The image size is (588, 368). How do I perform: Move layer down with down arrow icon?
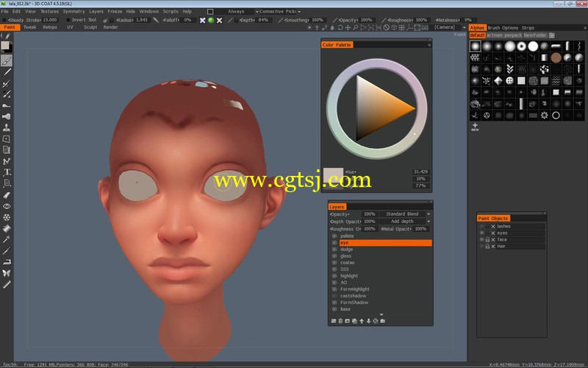(x=369, y=321)
